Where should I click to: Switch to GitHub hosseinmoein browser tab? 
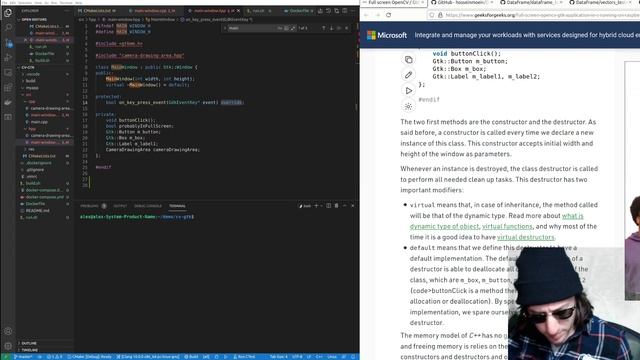click(x=461, y=3)
